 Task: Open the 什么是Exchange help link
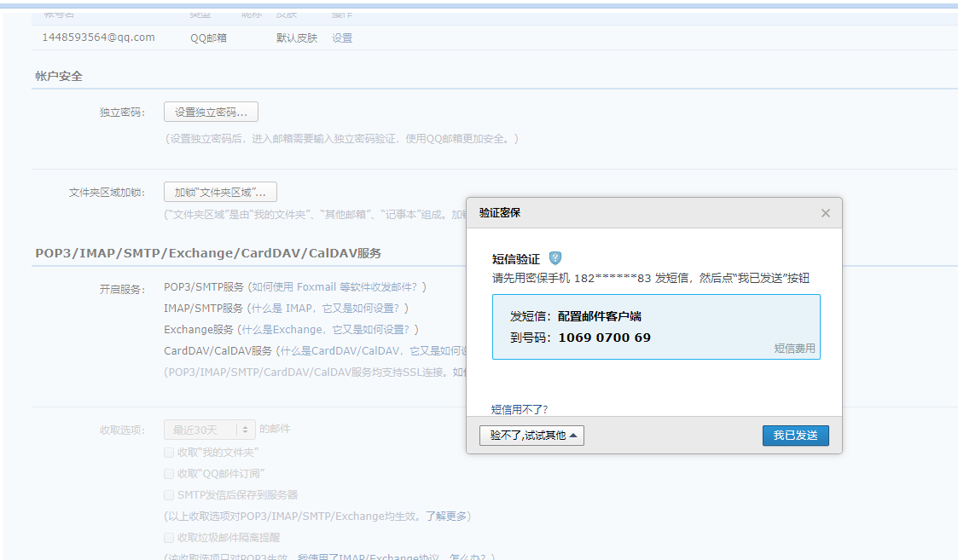[x=328, y=329]
